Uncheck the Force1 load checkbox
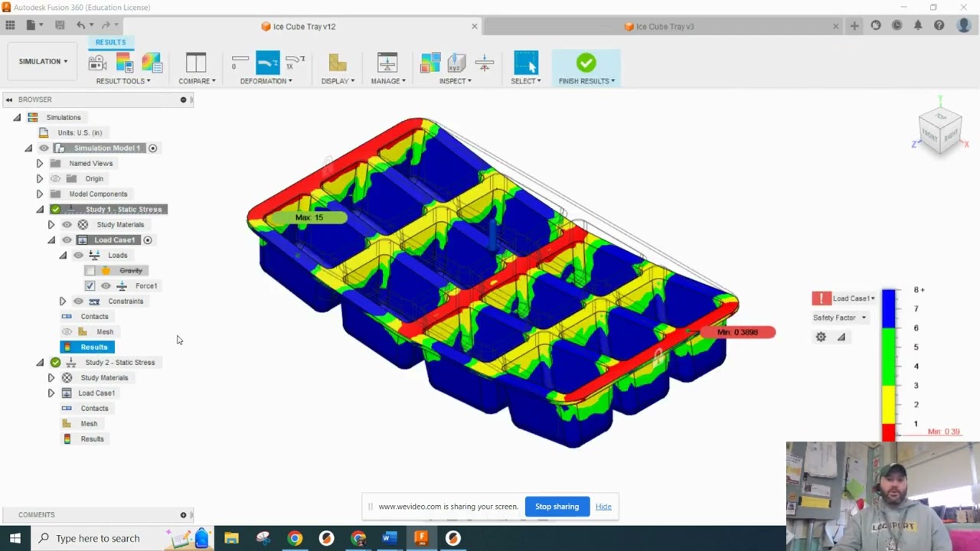The image size is (980, 551). pyautogui.click(x=90, y=285)
